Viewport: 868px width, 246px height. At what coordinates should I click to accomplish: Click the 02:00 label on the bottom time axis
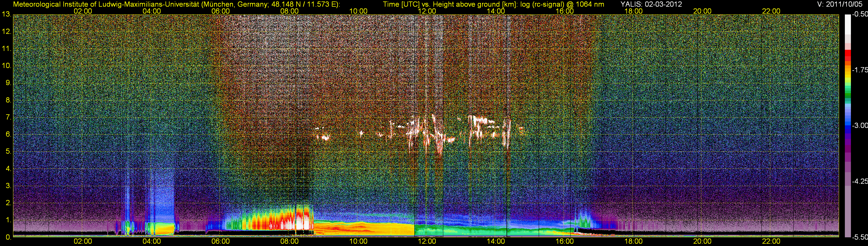(82, 241)
